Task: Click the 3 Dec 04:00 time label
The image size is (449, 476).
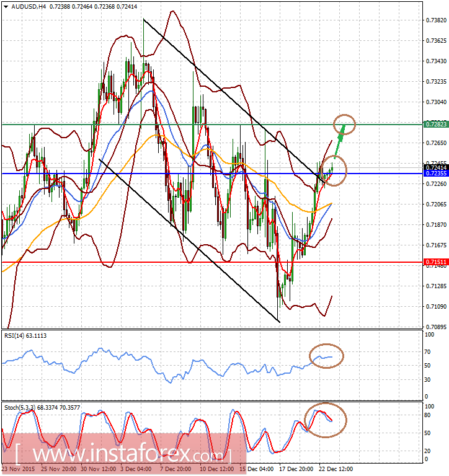Action: [136, 469]
